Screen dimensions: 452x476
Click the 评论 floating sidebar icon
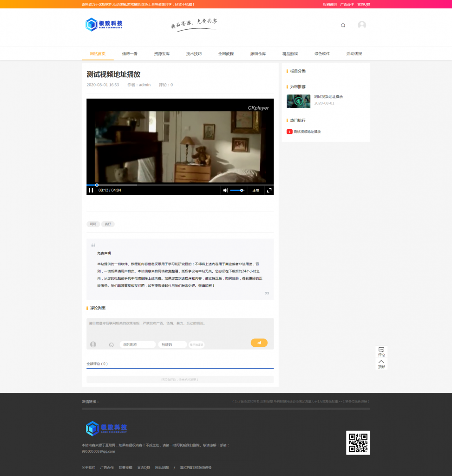(381, 351)
